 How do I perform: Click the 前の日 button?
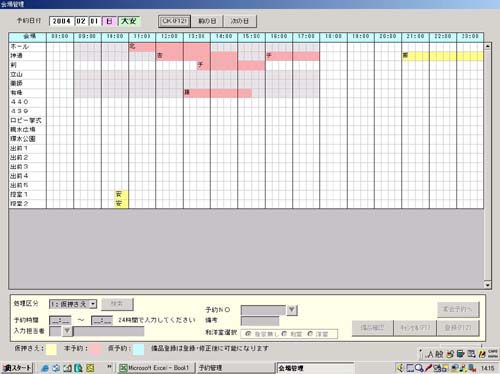tap(207, 21)
